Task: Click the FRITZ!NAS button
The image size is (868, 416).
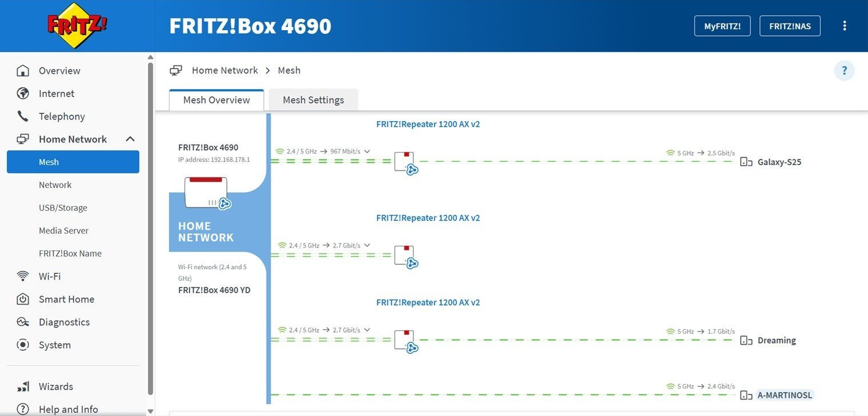Action: point(790,26)
